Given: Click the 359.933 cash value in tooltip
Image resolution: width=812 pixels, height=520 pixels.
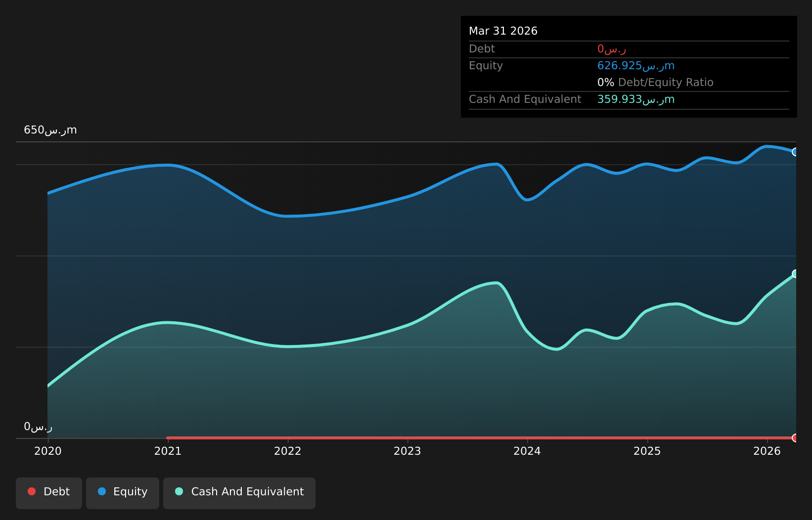Looking at the screenshot, I should coord(636,99).
